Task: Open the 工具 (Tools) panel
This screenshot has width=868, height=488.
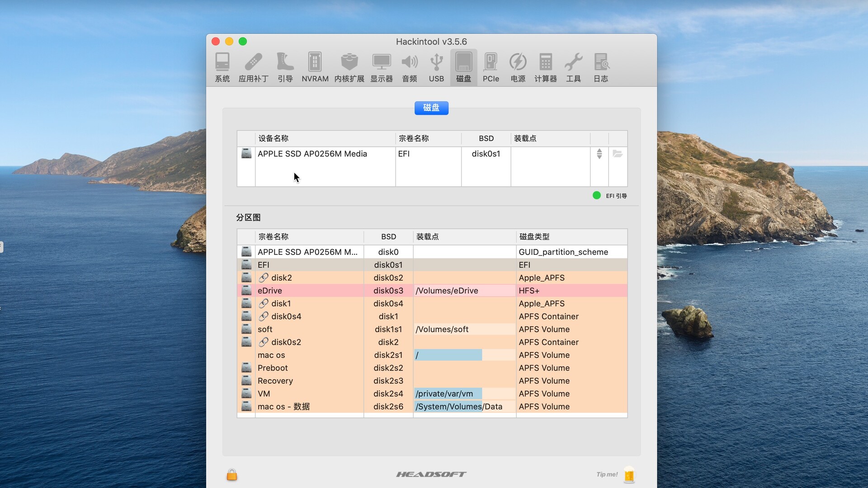Action: pyautogui.click(x=573, y=67)
